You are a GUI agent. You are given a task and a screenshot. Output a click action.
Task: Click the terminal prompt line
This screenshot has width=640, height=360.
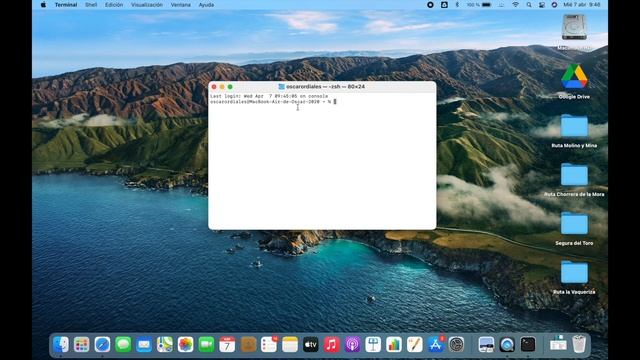(273, 102)
